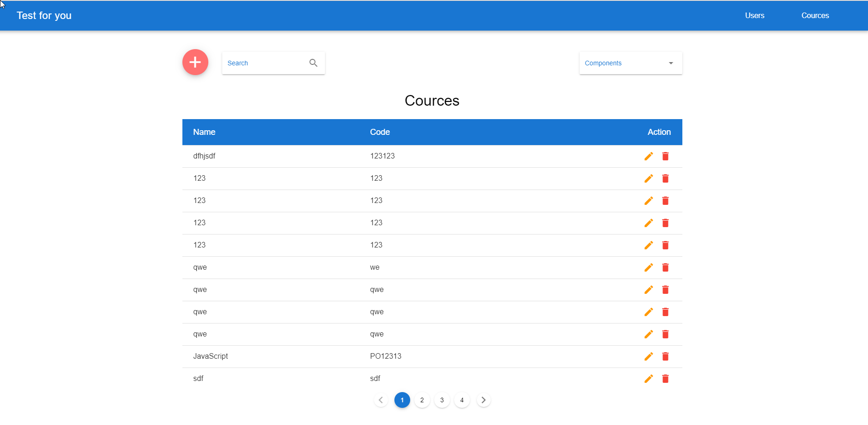
Task: Edit the dfhjsdf course with pencil icon
Action: (x=649, y=156)
